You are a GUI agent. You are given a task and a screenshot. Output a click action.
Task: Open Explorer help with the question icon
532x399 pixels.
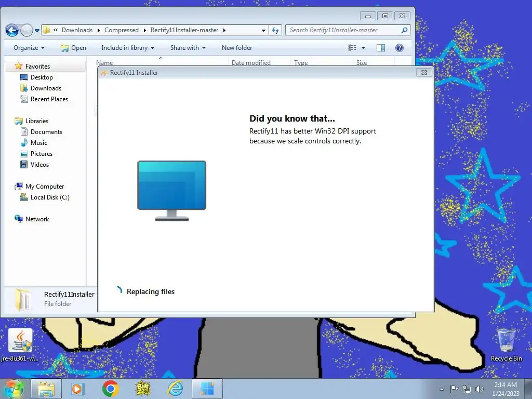[400, 48]
